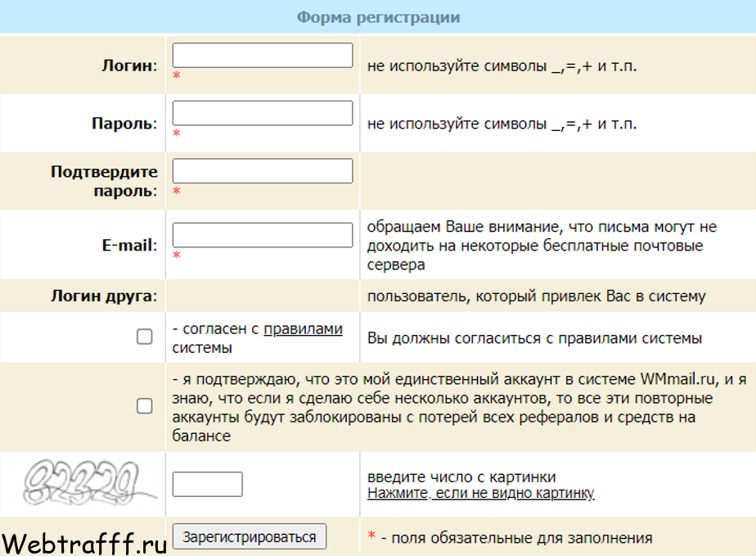Click the 'обращаем Ваше внимание' e-mail note
The image size is (756, 556).
pos(542,246)
